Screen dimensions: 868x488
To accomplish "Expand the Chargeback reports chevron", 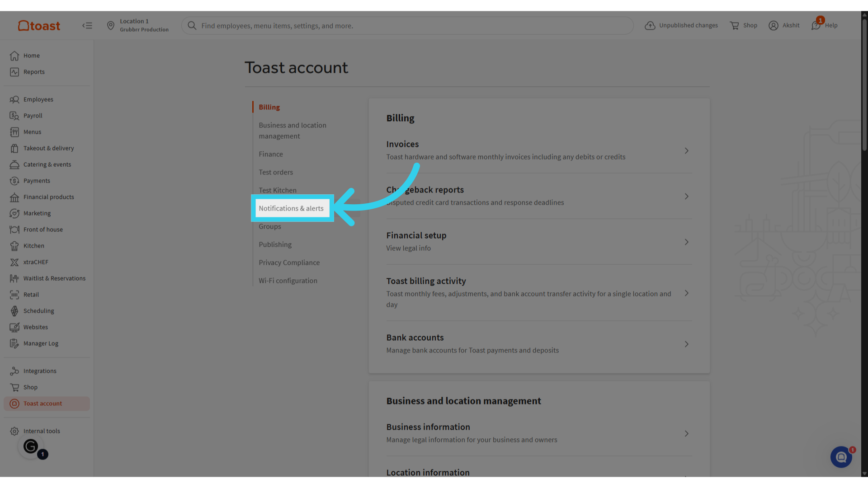I will coord(686,196).
